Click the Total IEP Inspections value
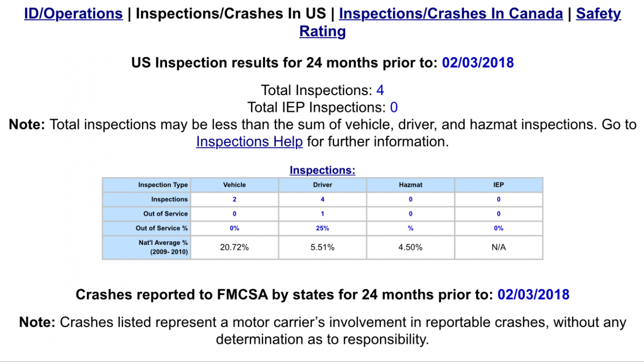This screenshot has height=362, width=644. 393,107
